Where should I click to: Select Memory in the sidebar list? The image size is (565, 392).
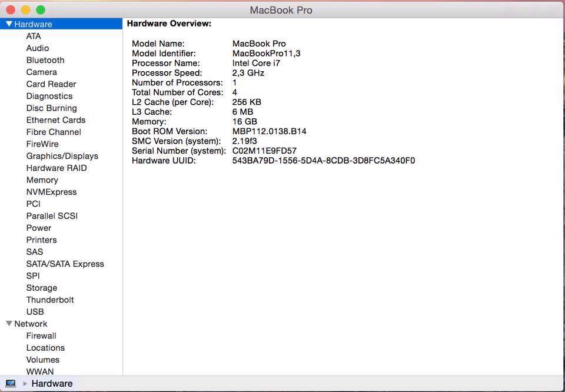tap(42, 180)
